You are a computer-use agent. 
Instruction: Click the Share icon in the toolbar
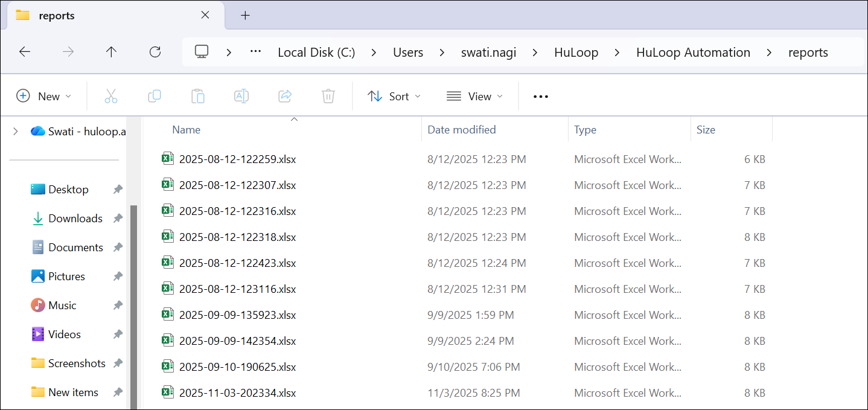[x=285, y=95]
